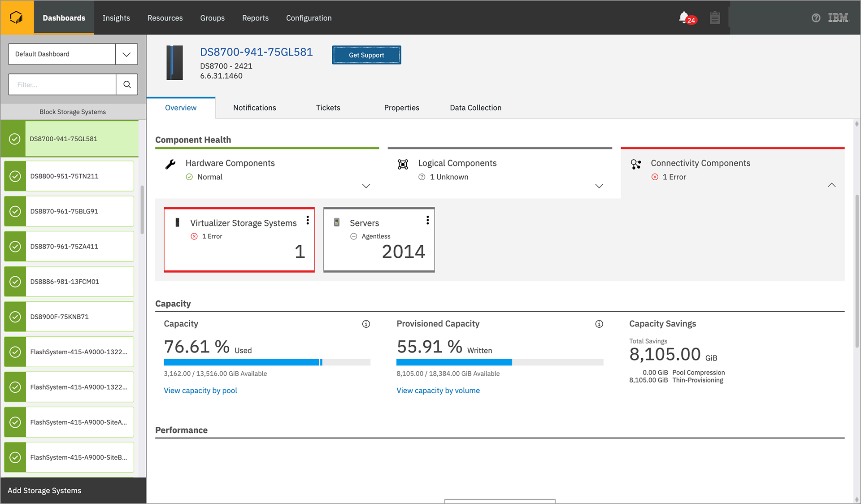Viewport: 861px width, 504px height.
Task: Click the Virtualizer Storage Systems device icon
Action: [x=178, y=222]
